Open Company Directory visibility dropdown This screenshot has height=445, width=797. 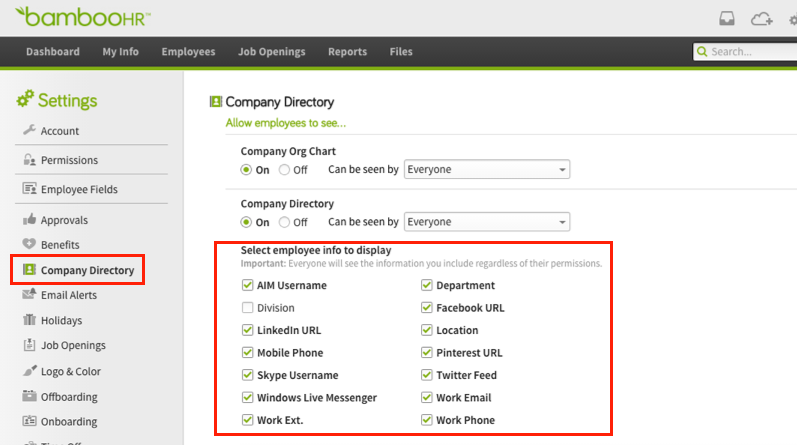[486, 222]
